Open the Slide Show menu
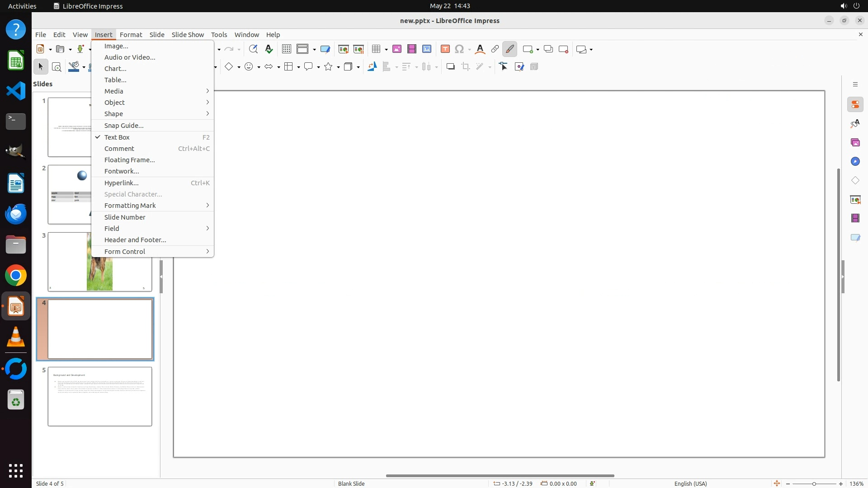868x488 pixels. (x=188, y=34)
